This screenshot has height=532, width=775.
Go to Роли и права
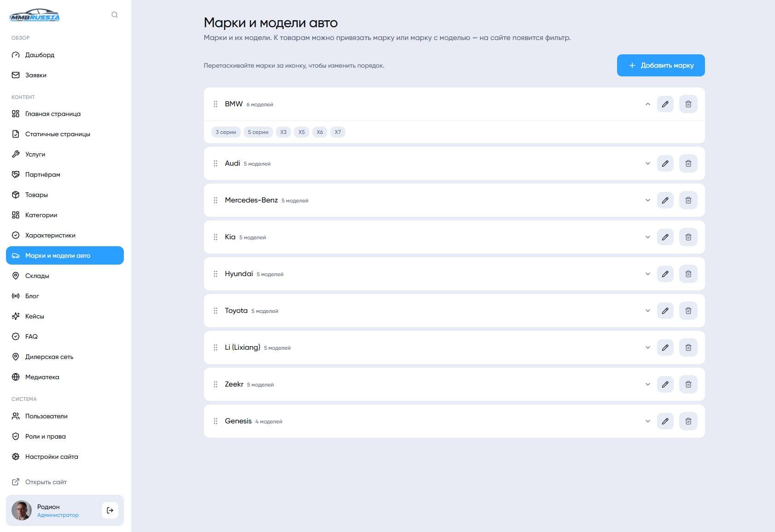click(65, 436)
